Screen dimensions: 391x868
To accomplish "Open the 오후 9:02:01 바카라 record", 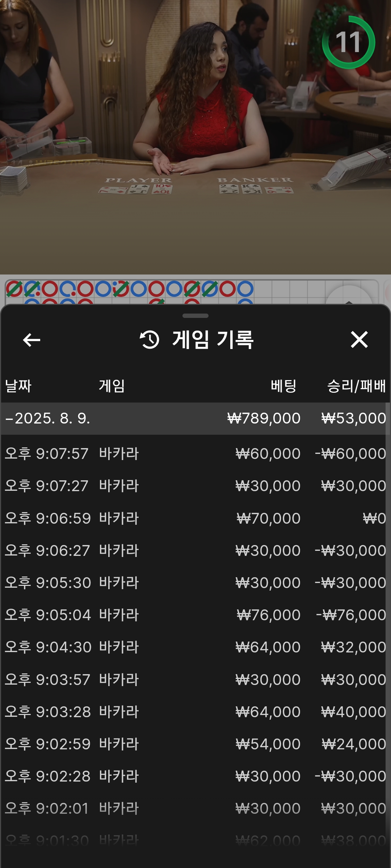I will coord(193,808).
